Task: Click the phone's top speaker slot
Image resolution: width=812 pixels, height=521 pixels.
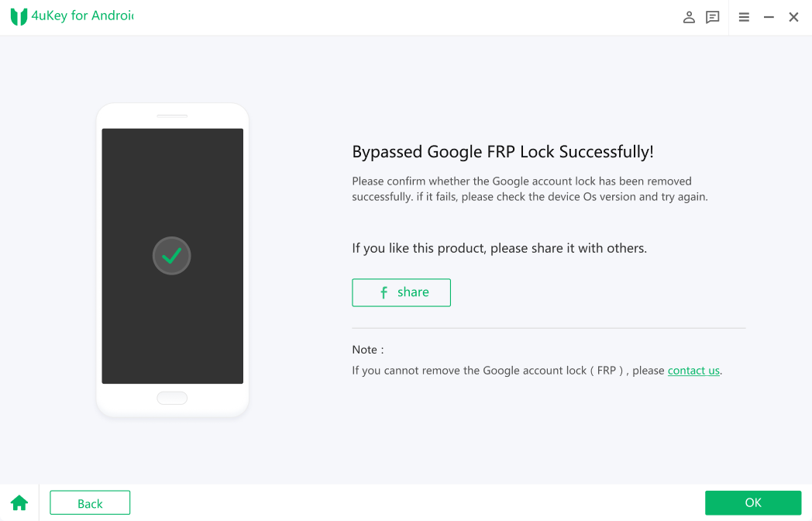Action: pos(172,116)
